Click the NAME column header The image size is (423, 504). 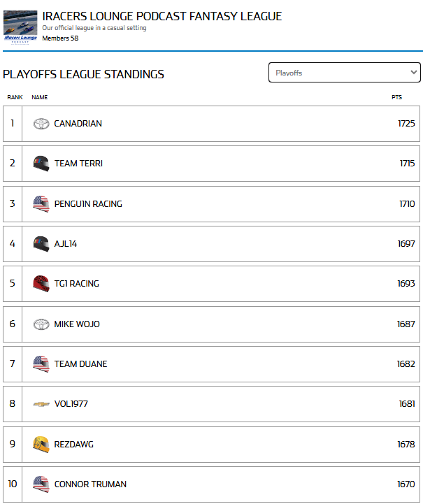(40, 97)
